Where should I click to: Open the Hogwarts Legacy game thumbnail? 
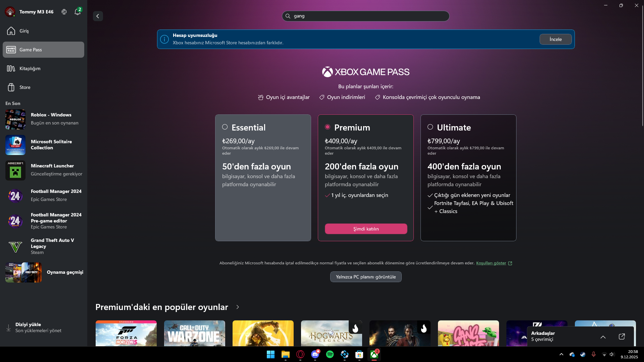tap(332, 333)
